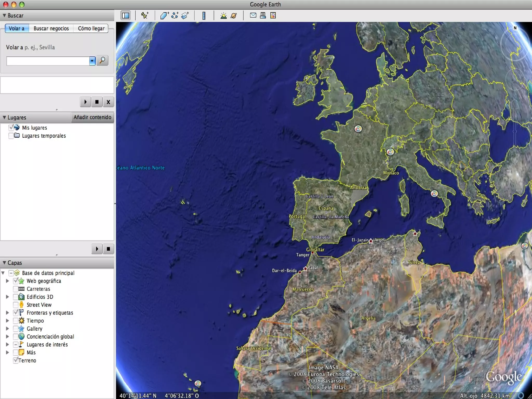Click the add image overlay icon
Image resolution: width=532 pixels, height=399 pixels.
185,16
